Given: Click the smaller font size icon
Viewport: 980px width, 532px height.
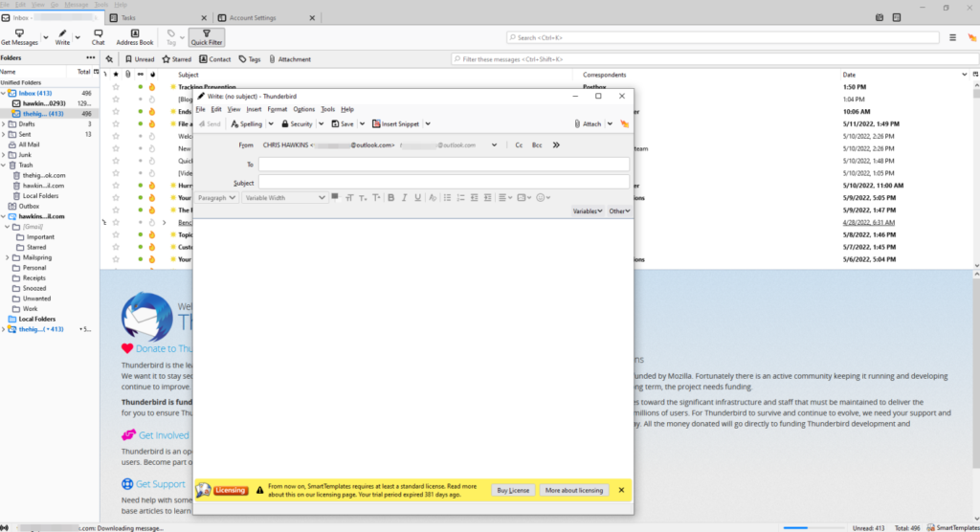Looking at the screenshot, I should (x=363, y=197).
